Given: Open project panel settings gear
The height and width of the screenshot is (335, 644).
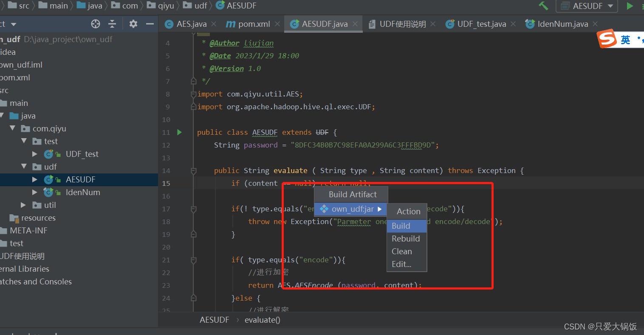Looking at the screenshot, I should click(x=133, y=24).
